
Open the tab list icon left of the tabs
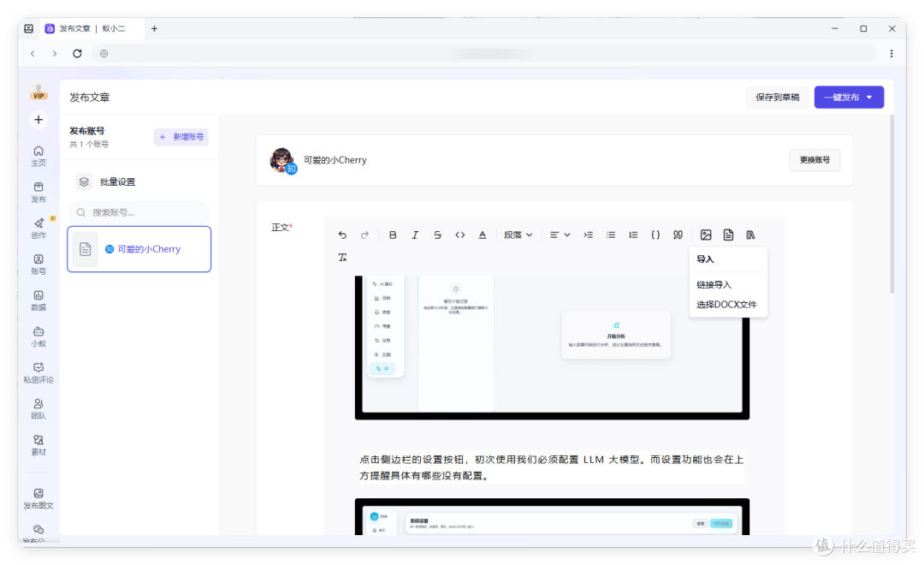click(x=28, y=28)
